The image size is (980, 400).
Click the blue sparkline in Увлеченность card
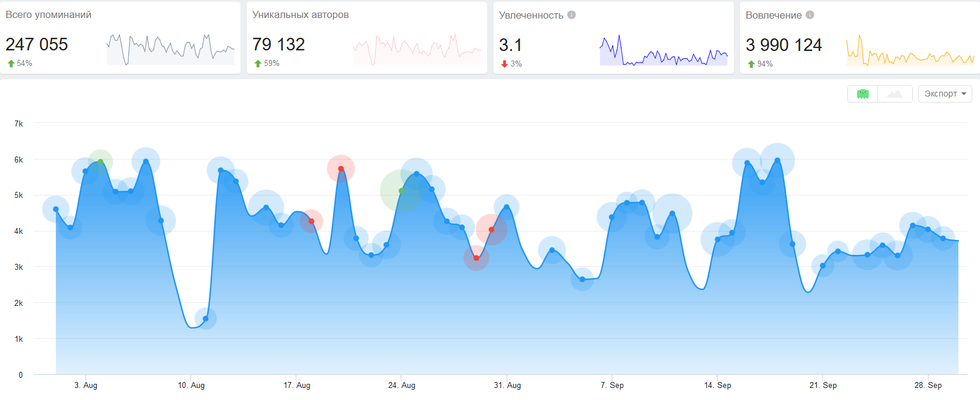coord(663,51)
